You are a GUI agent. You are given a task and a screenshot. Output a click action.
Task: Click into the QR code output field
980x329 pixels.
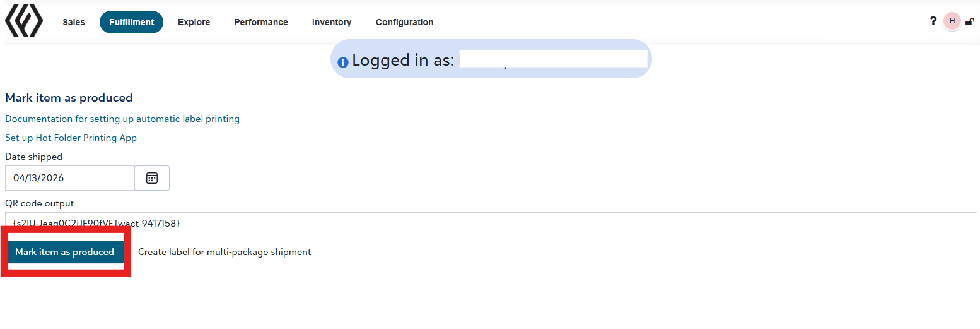[x=491, y=223]
